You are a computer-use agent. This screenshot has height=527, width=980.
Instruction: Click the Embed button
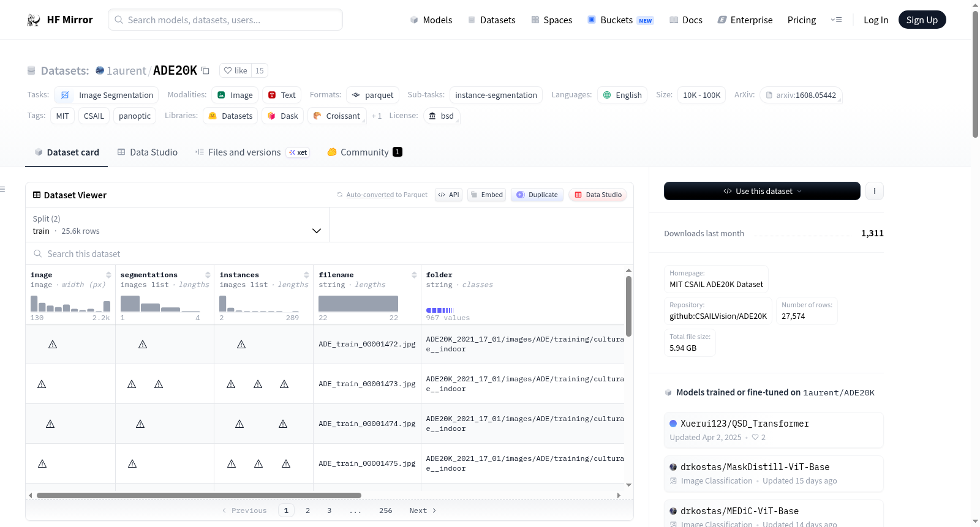[x=486, y=195]
